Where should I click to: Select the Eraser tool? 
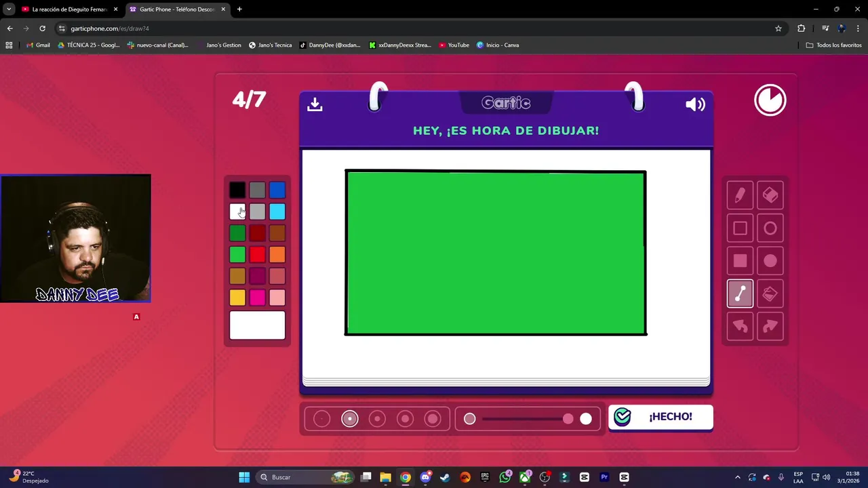(770, 195)
